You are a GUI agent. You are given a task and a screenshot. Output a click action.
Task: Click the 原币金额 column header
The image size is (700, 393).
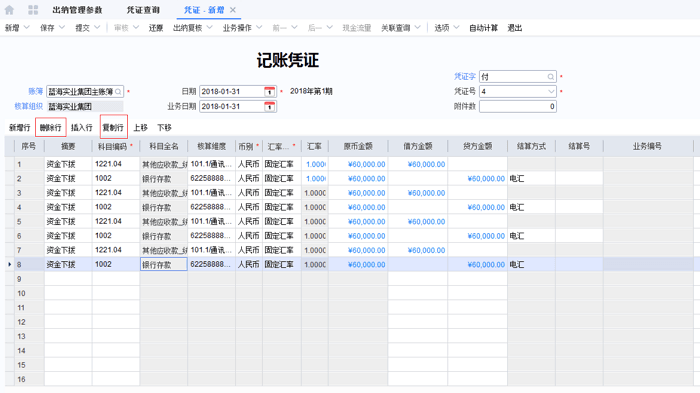tap(358, 146)
